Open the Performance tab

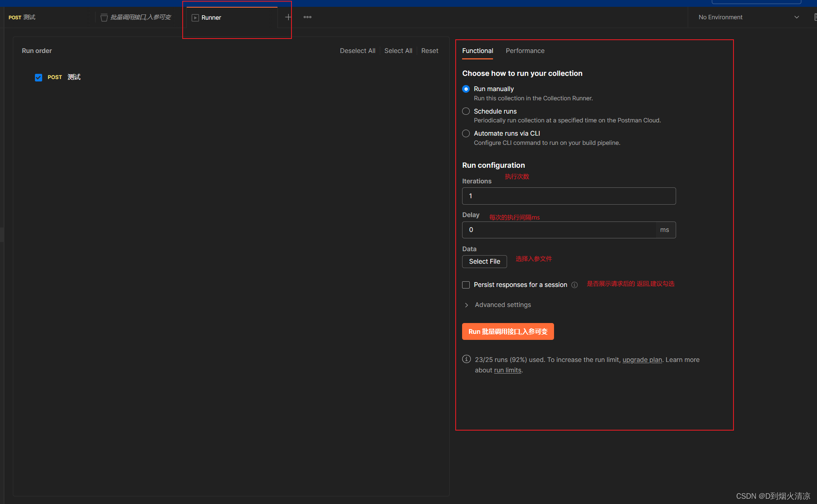pos(525,51)
